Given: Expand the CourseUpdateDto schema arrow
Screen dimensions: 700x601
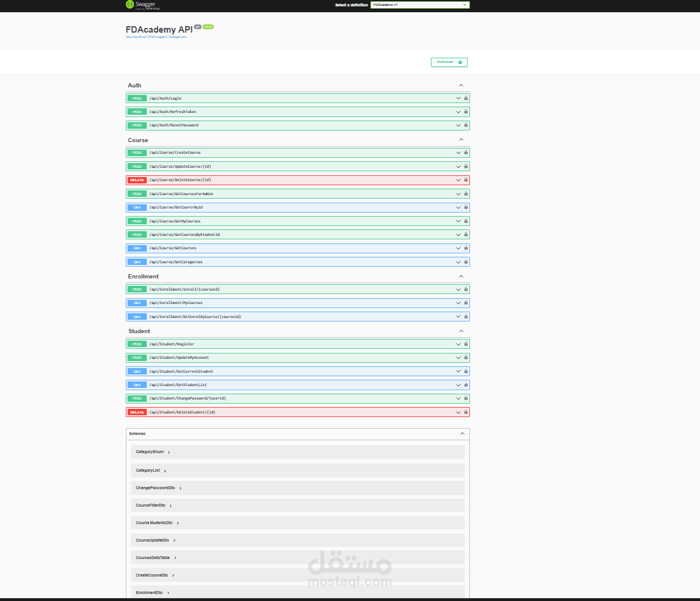Looking at the screenshot, I should tap(174, 540).
